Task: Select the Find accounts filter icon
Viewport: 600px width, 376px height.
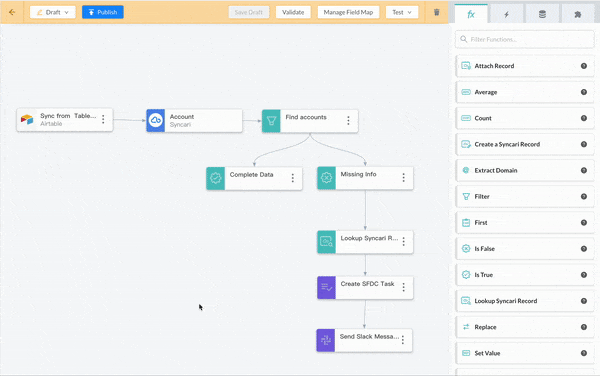Action: tap(271, 121)
